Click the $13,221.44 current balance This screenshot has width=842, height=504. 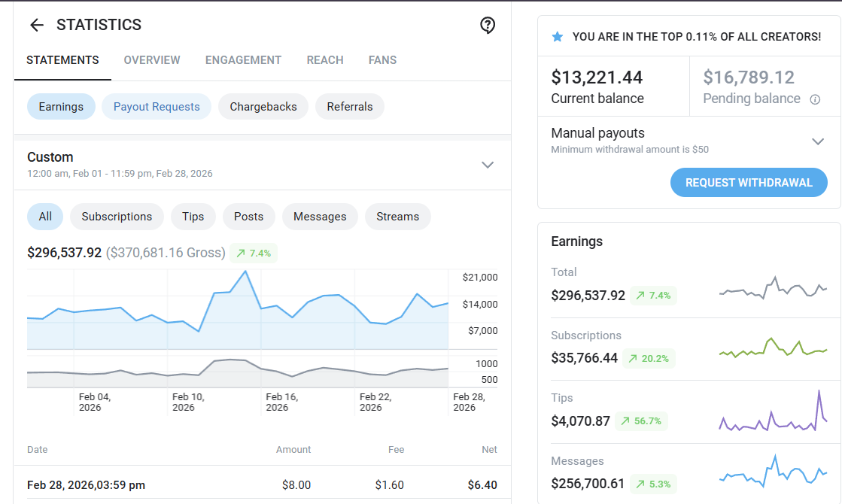tap(597, 77)
